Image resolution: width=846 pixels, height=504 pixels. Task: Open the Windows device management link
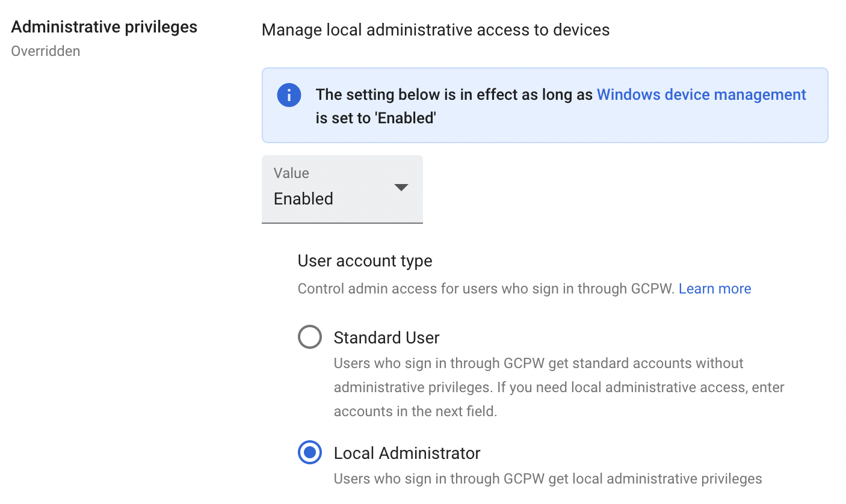pyautogui.click(x=702, y=95)
